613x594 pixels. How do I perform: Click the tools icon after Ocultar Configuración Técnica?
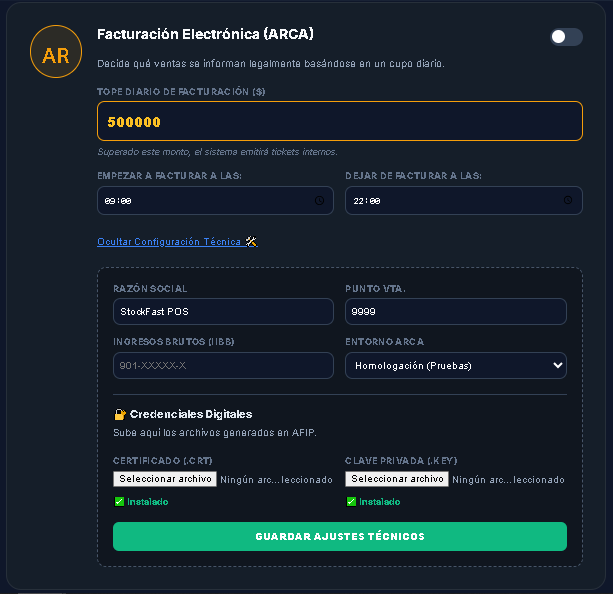tap(251, 241)
